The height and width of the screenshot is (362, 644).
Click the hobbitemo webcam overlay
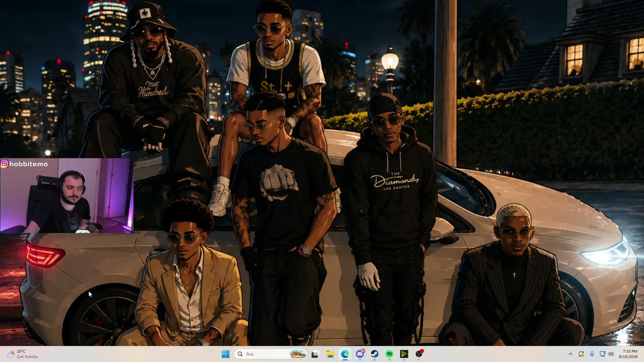coord(66,196)
